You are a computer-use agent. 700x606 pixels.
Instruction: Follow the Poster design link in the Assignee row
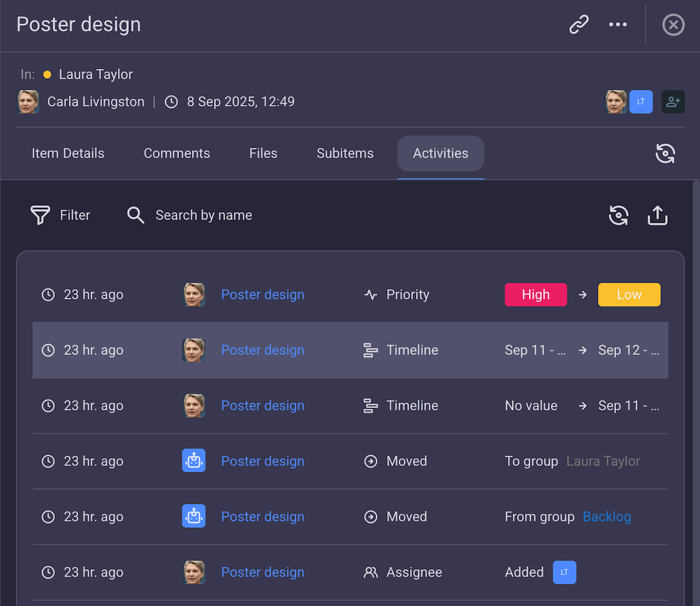[x=262, y=572]
